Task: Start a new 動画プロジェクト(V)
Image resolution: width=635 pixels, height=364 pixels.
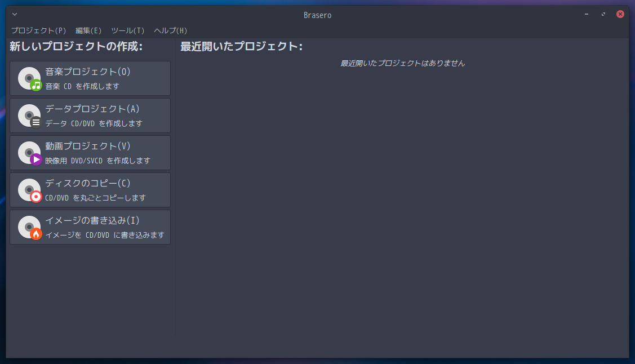Action: click(90, 153)
